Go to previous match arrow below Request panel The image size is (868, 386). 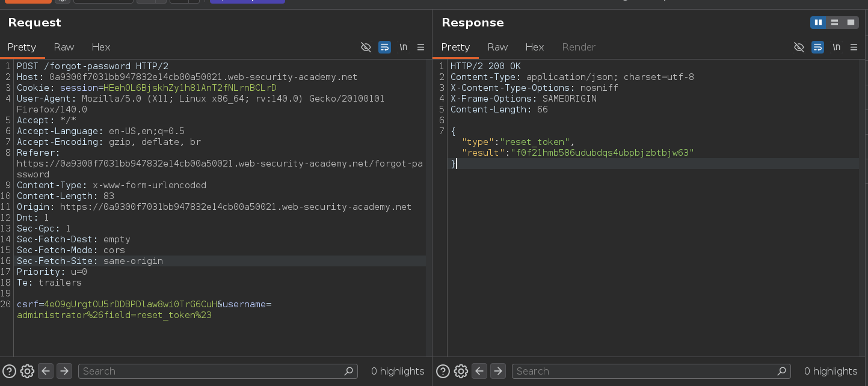46,371
